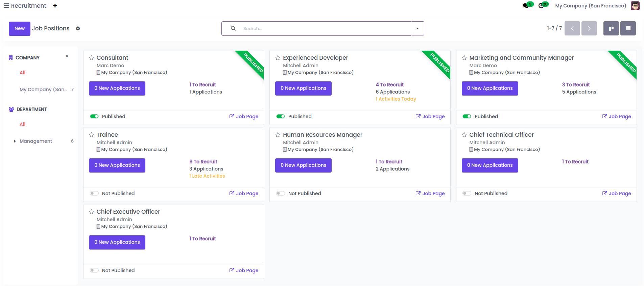
Task: Toggle Published on Experienced Developer card
Action: point(281,116)
